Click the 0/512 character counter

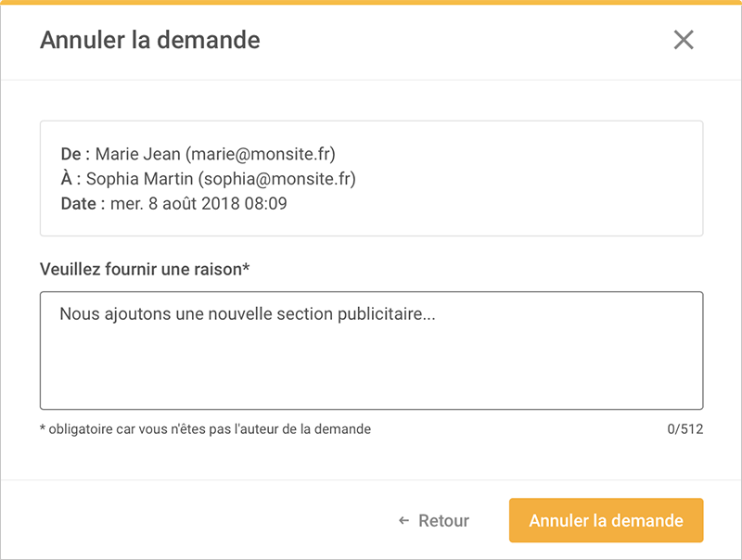(684, 429)
